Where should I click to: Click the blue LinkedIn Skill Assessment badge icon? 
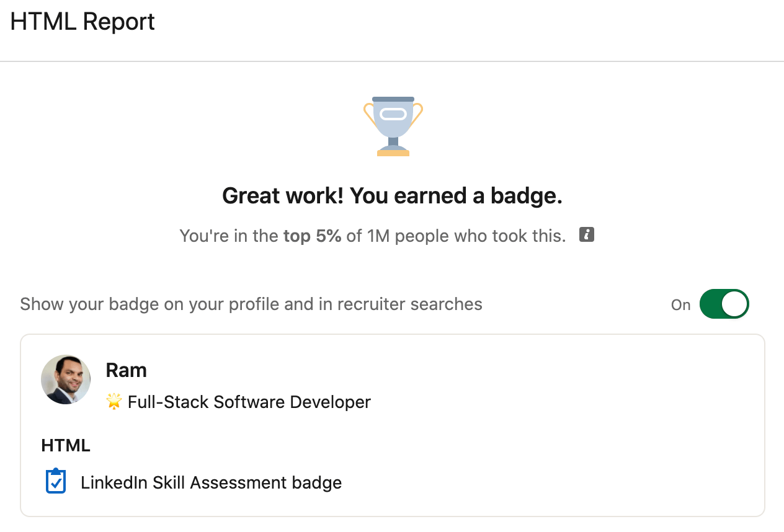point(55,481)
